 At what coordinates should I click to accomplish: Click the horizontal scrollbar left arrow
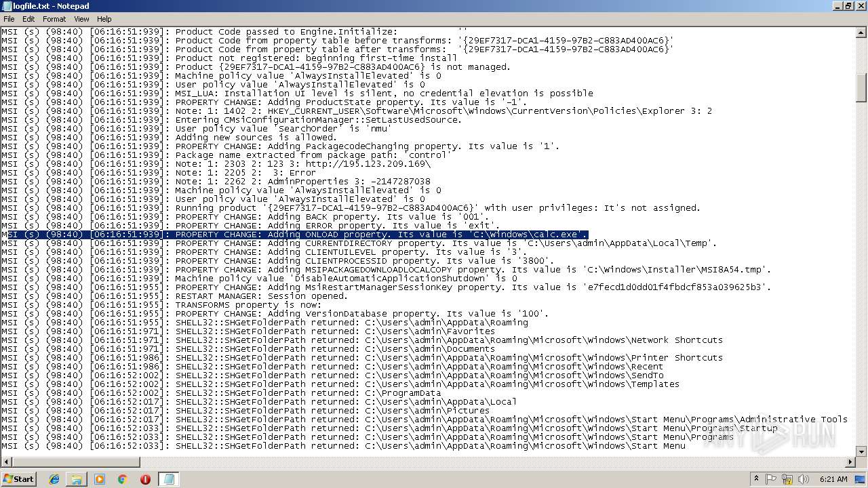pyautogui.click(x=5, y=462)
